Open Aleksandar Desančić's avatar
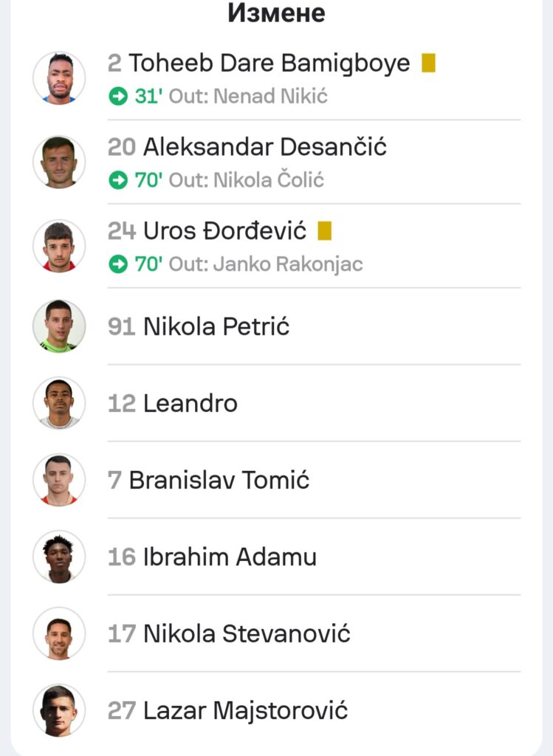The width and height of the screenshot is (553, 756). coord(59,162)
